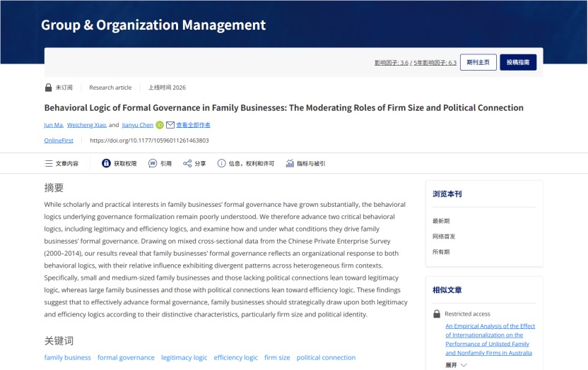Open 最新期 in 浏览本刊 panel
The image size is (588, 370).
[x=441, y=221]
